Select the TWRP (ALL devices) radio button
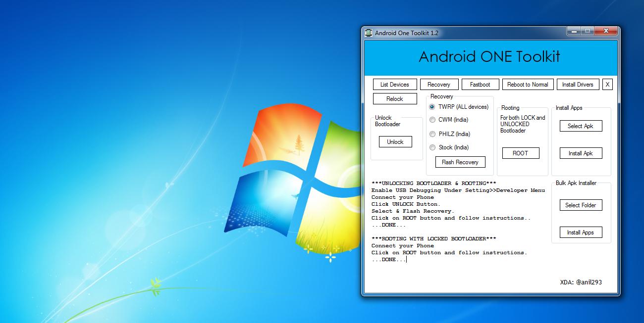Viewport: 644px width, 323px height. click(x=432, y=107)
